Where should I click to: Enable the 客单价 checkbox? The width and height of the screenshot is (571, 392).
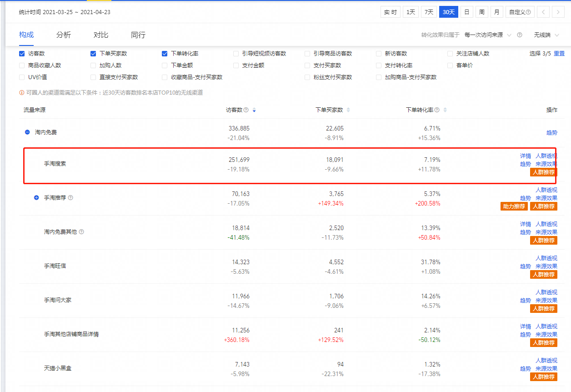tap(450, 65)
